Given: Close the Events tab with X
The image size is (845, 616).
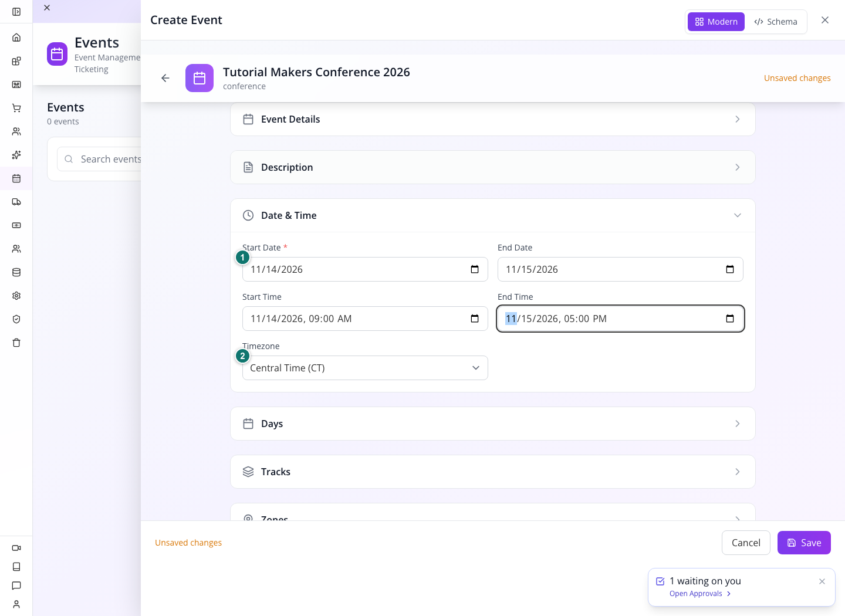Looking at the screenshot, I should tap(47, 8).
